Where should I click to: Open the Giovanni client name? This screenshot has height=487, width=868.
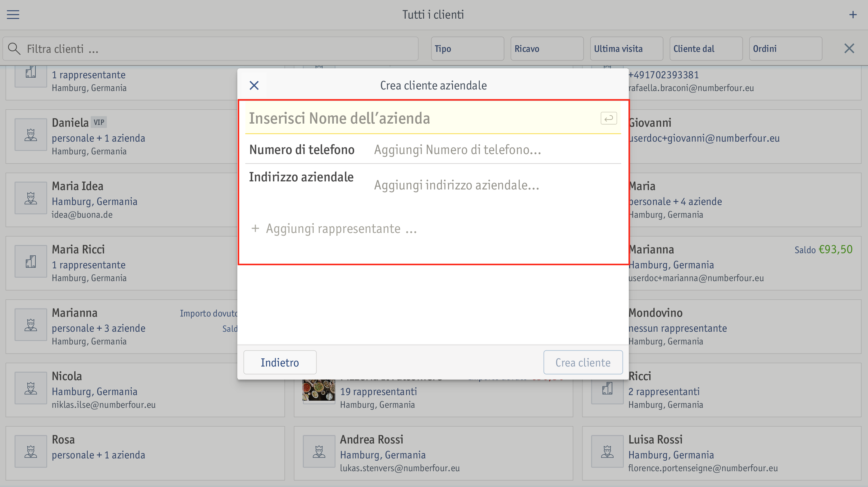[650, 123]
